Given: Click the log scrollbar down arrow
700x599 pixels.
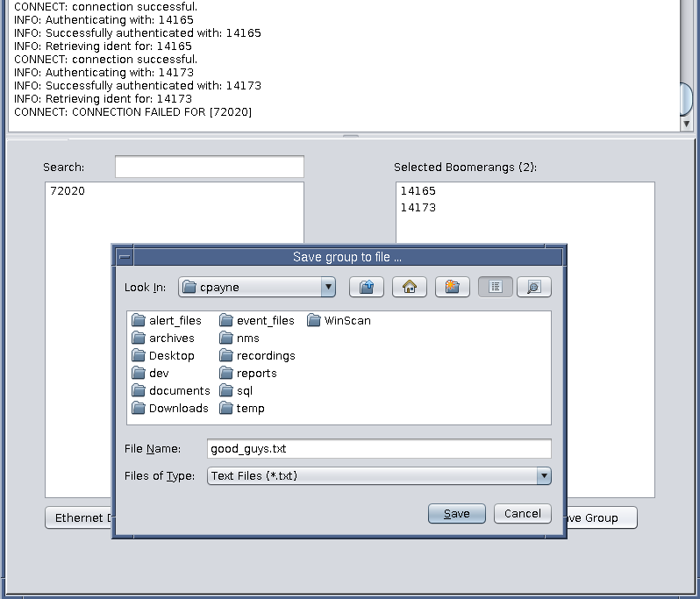Looking at the screenshot, I should (x=686, y=124).
